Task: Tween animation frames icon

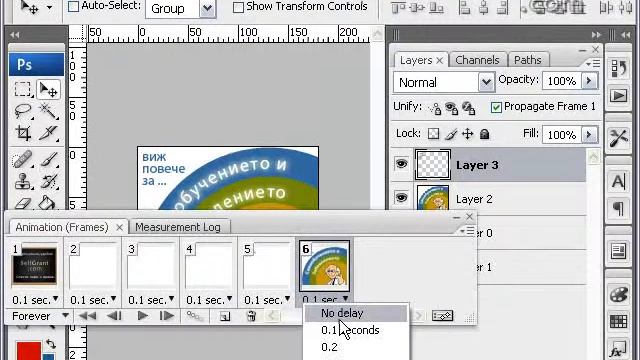Action: click(195, 316)
